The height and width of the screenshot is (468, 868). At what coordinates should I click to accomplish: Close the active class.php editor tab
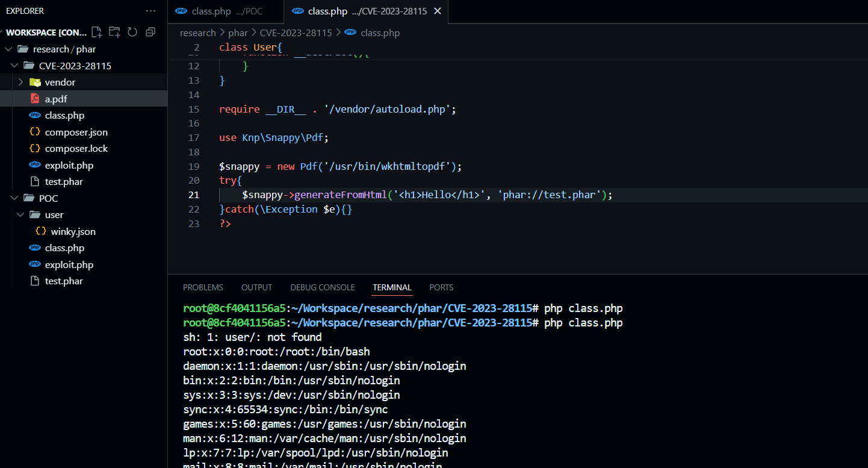437,11
